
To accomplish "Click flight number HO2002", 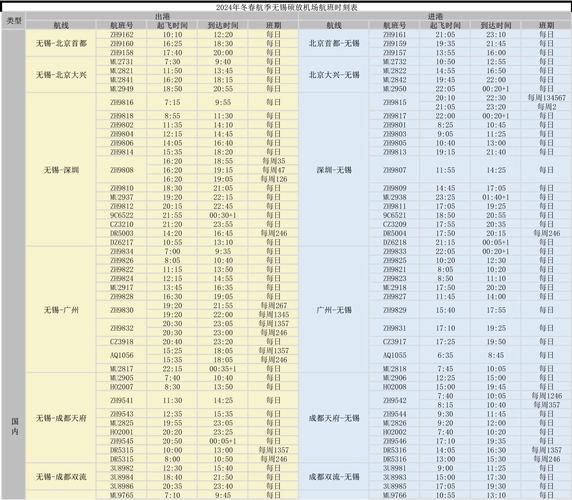I will click(394, 432).
